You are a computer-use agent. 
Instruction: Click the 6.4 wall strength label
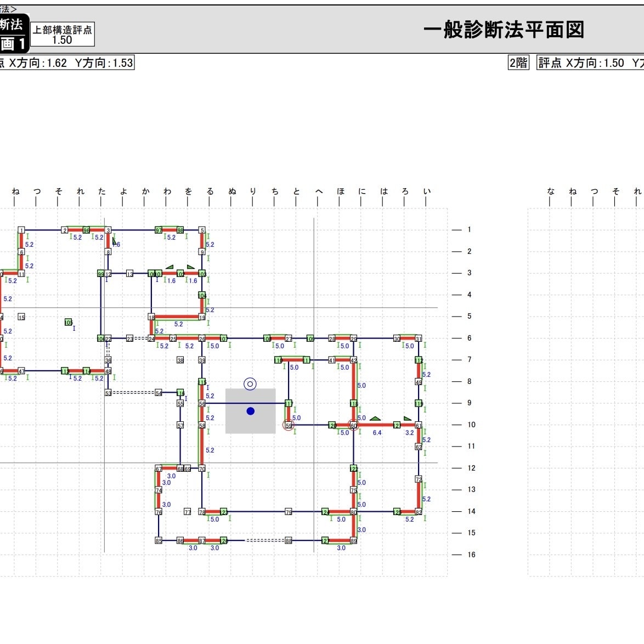click(x=377, y=433)
